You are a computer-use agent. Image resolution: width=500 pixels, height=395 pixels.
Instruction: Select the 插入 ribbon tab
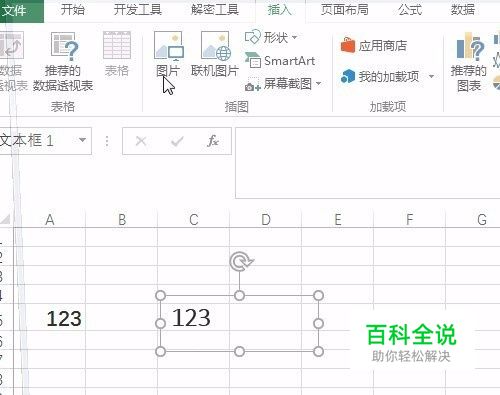pos(280,10)
